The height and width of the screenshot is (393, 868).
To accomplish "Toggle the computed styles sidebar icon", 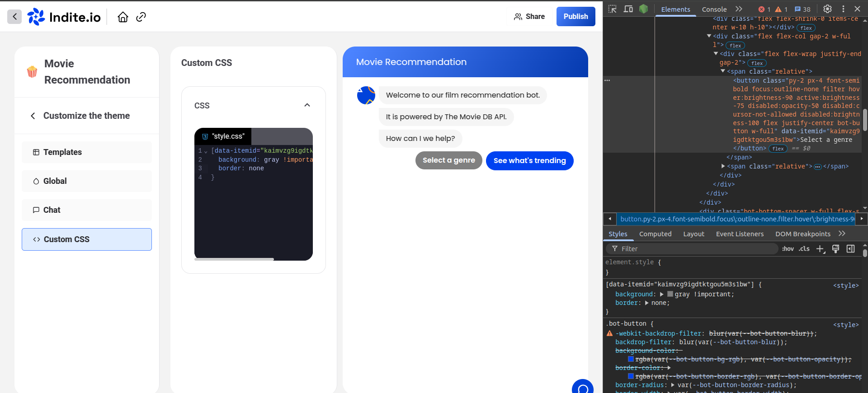I will pos(850,249).
